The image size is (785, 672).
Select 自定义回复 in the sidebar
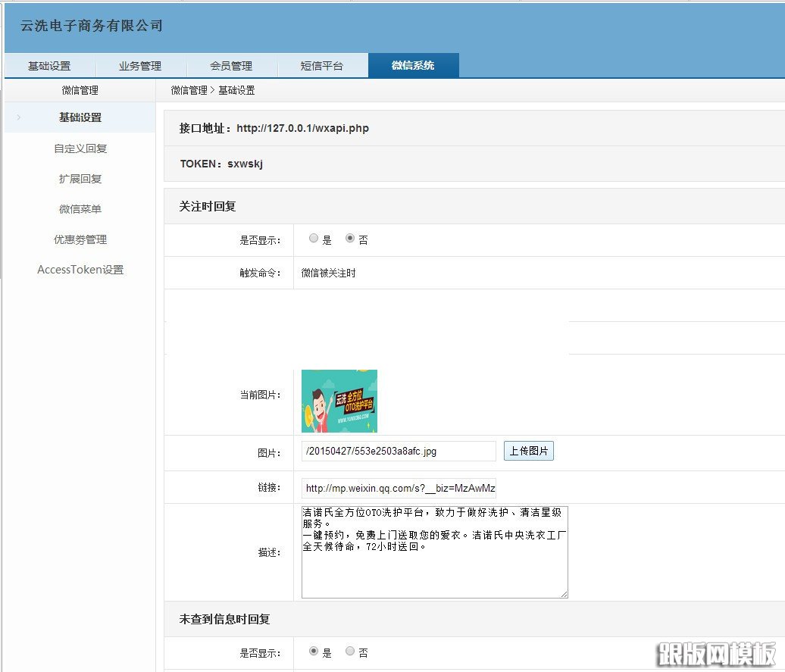coord(79,148)
